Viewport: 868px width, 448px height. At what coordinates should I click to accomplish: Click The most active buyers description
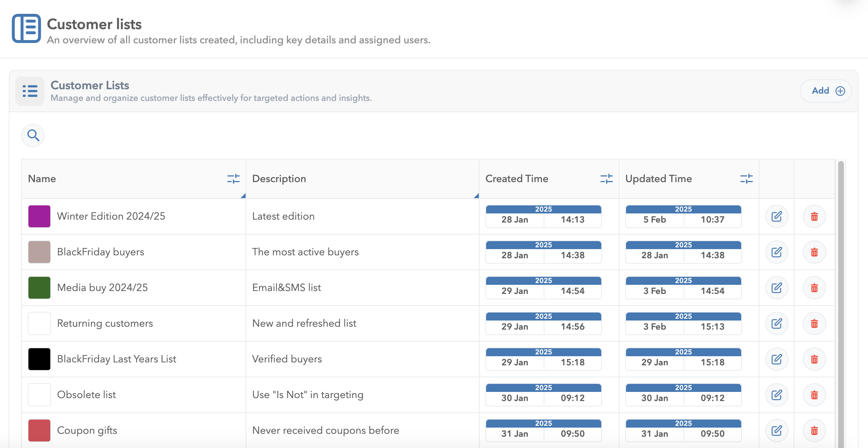305,252
